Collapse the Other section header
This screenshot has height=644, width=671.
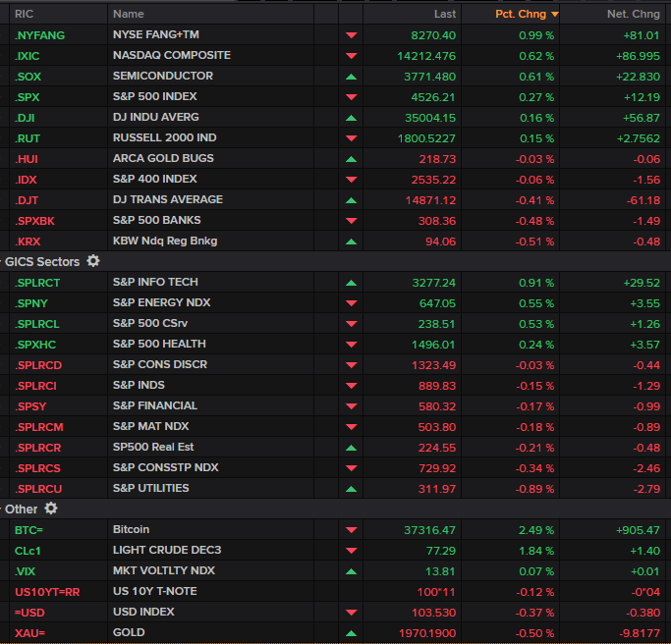coord(21,510)
